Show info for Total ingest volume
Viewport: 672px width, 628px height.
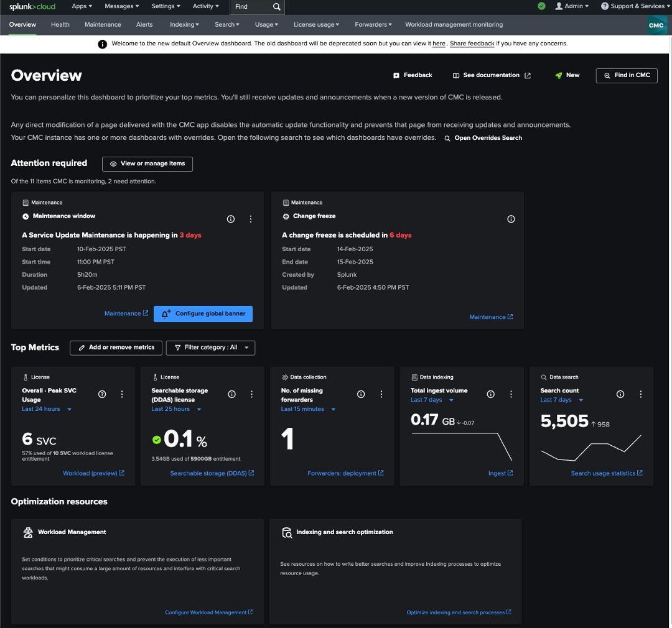pyautogui.click(x=491, y=394)
